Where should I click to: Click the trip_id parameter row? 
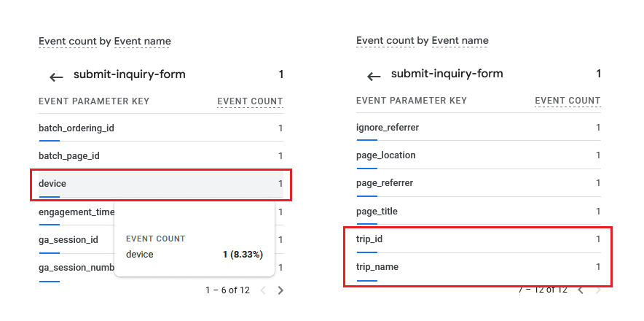[x=370, y=239]
